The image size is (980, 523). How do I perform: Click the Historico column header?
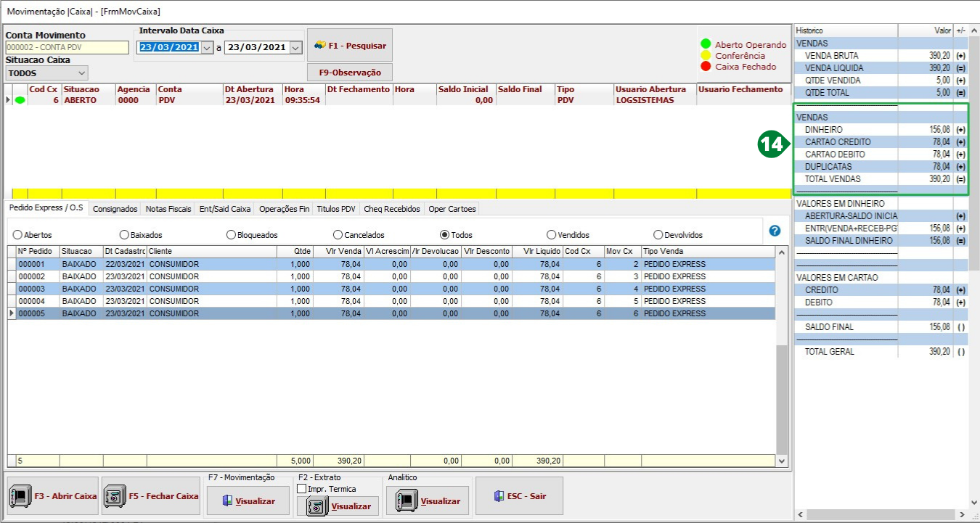846,30
